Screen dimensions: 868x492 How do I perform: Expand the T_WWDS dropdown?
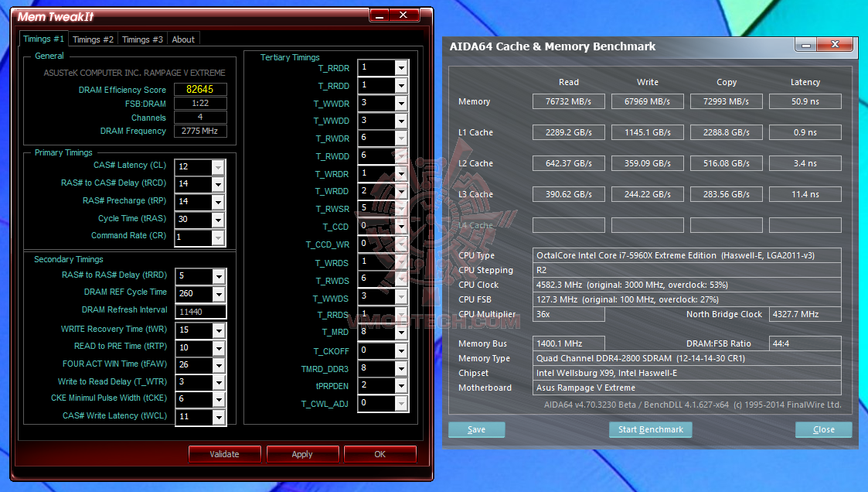pos(401,297)
